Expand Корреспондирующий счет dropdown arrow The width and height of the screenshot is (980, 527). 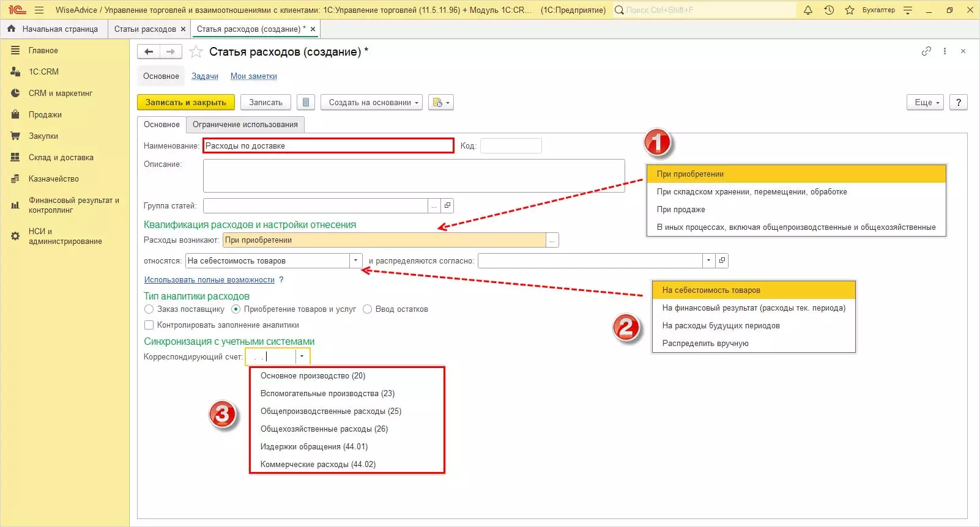pyautogui.click(x=302, y=356)
